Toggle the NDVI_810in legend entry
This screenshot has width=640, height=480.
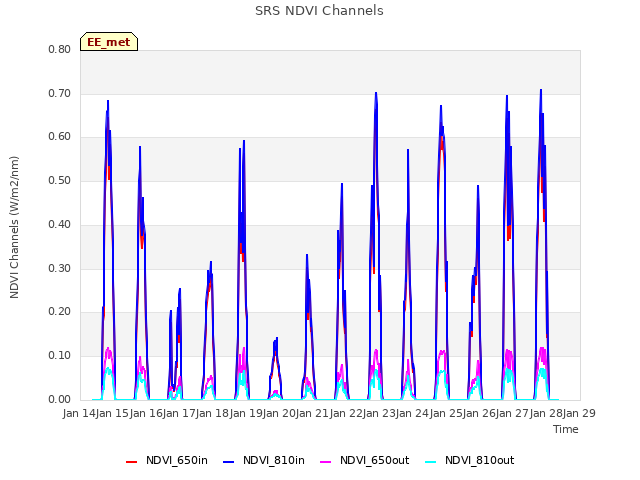tap(264, 461)
